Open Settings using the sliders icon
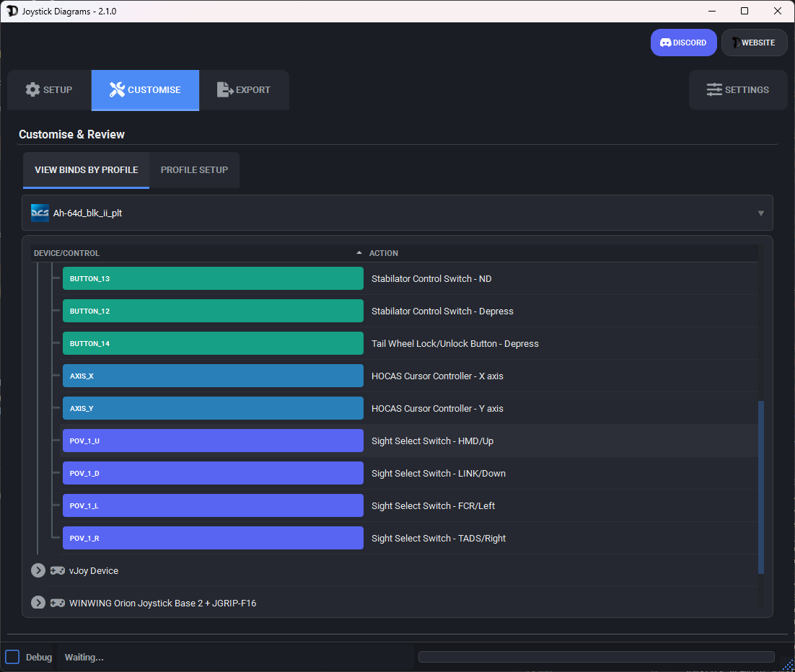 point(714,89)
